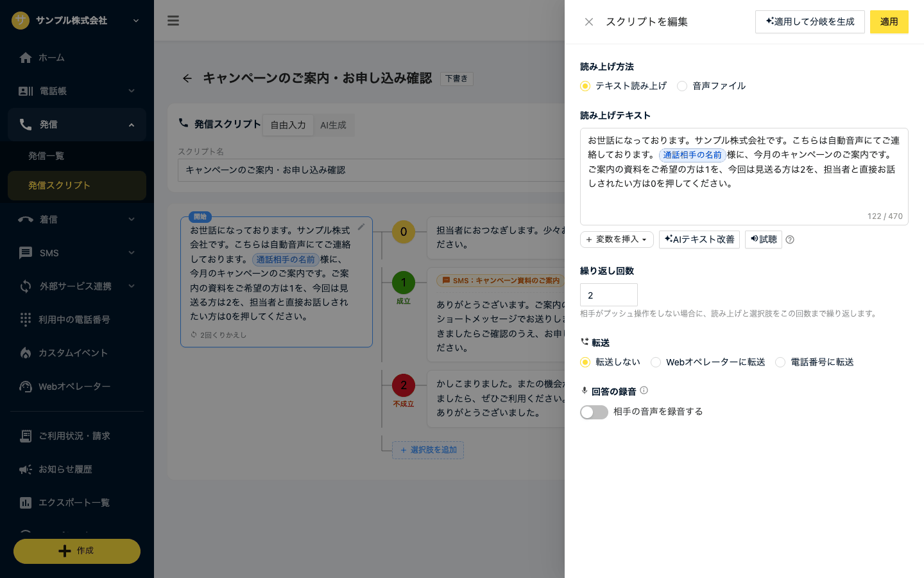
Task: Click the スクリプト名 input field
Action: click(371, 170)
